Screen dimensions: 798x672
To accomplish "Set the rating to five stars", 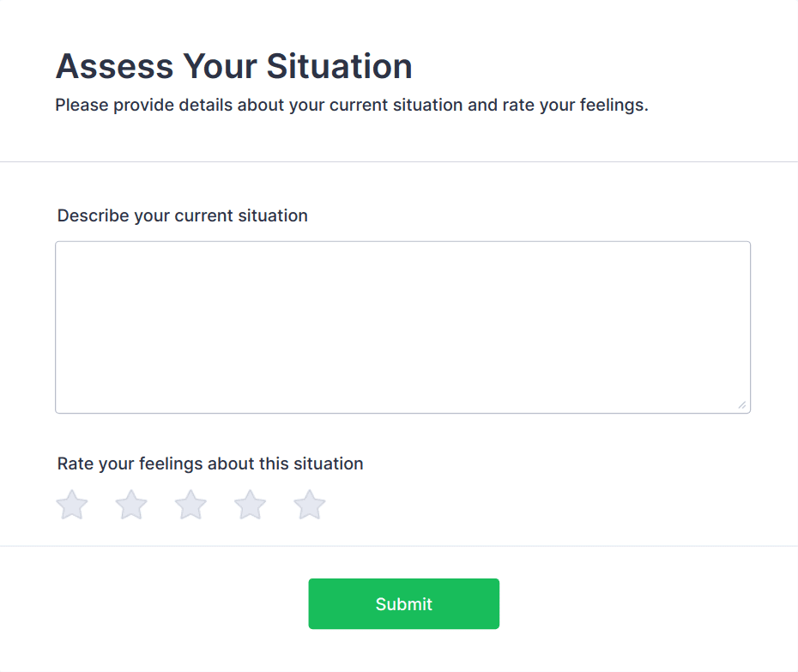I will 310,505.
